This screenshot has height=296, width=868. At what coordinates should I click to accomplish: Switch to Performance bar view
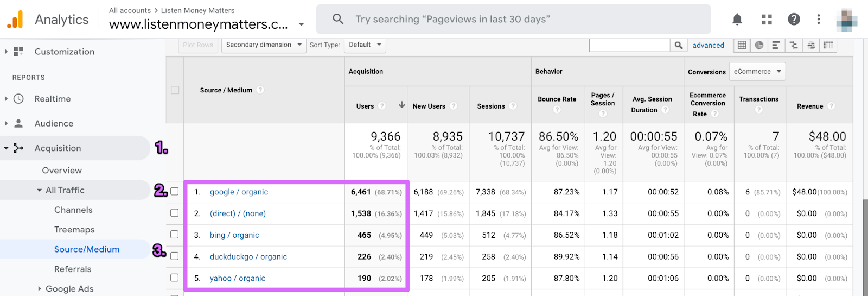pos(776,45)
